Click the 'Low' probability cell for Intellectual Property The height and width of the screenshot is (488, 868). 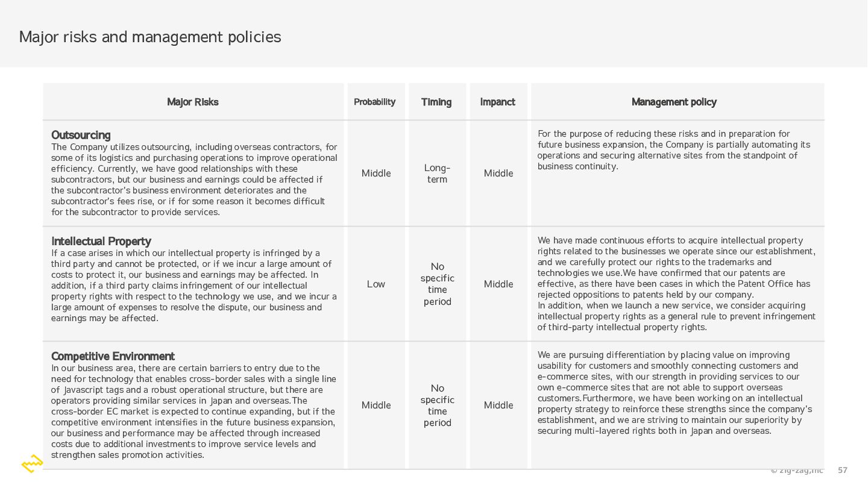376,284
